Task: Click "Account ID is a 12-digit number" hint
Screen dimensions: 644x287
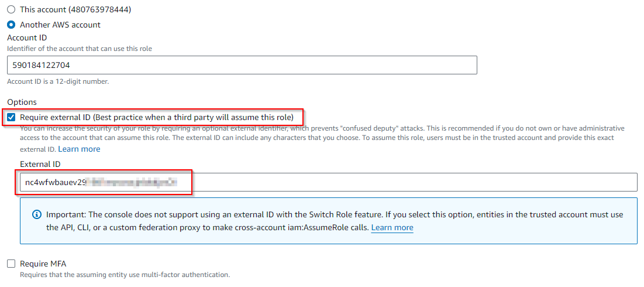Action: pos(58,81)
